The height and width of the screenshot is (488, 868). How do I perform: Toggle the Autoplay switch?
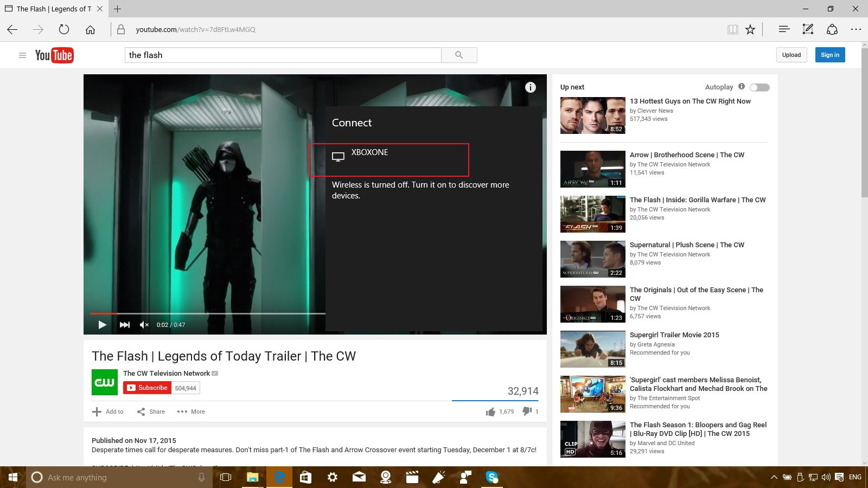(759, 87)
